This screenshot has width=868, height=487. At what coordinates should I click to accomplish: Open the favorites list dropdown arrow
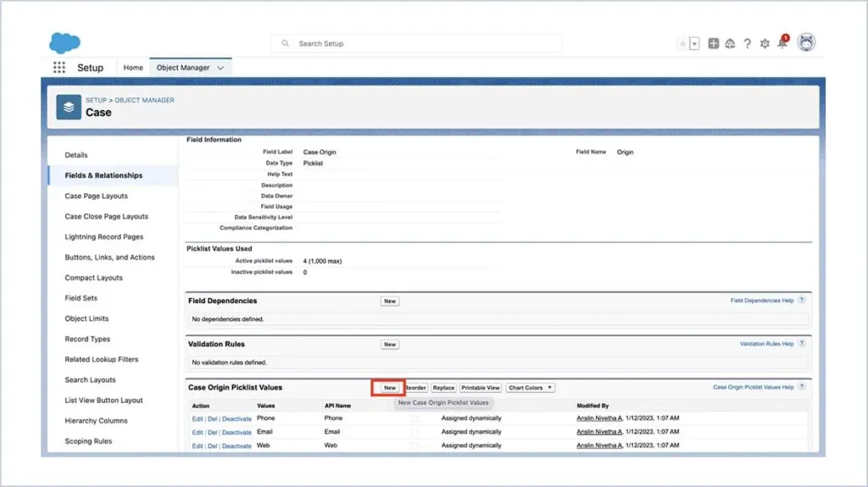coord(694,43)
